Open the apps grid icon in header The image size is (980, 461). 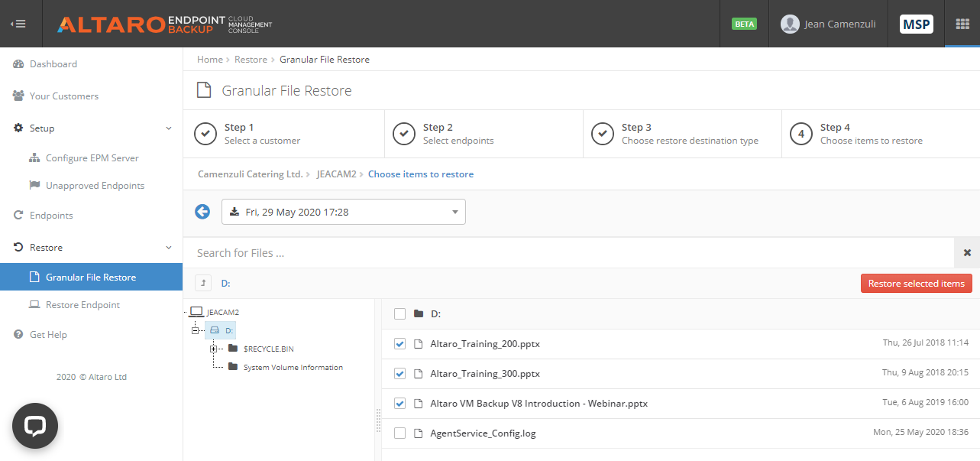[962, 24]
